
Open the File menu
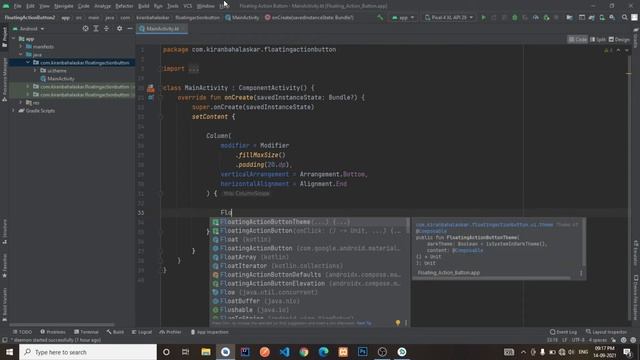click(x=18, y=6)
